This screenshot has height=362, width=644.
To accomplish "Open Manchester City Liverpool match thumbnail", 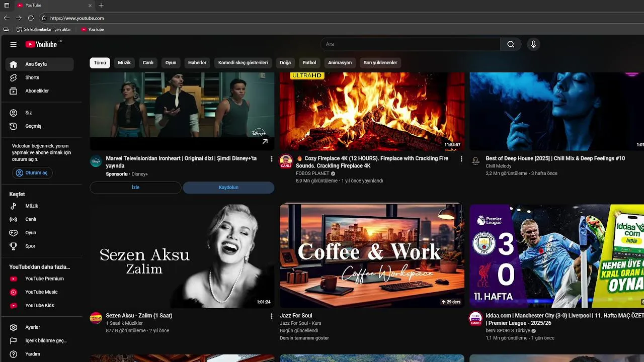I will (x=556, y=255).
